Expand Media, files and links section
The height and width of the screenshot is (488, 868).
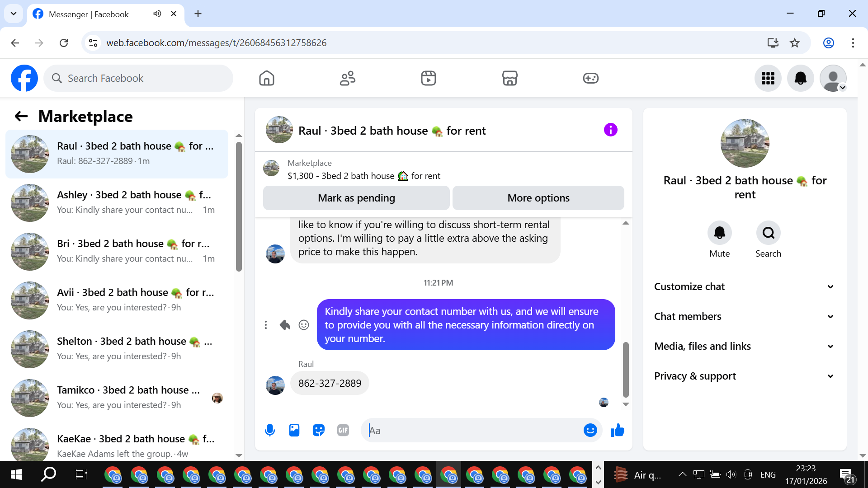pos(744,346)
